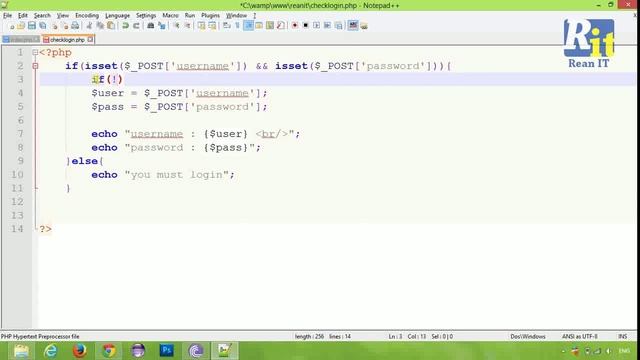Open the ? help menu

tap(255, 16)
